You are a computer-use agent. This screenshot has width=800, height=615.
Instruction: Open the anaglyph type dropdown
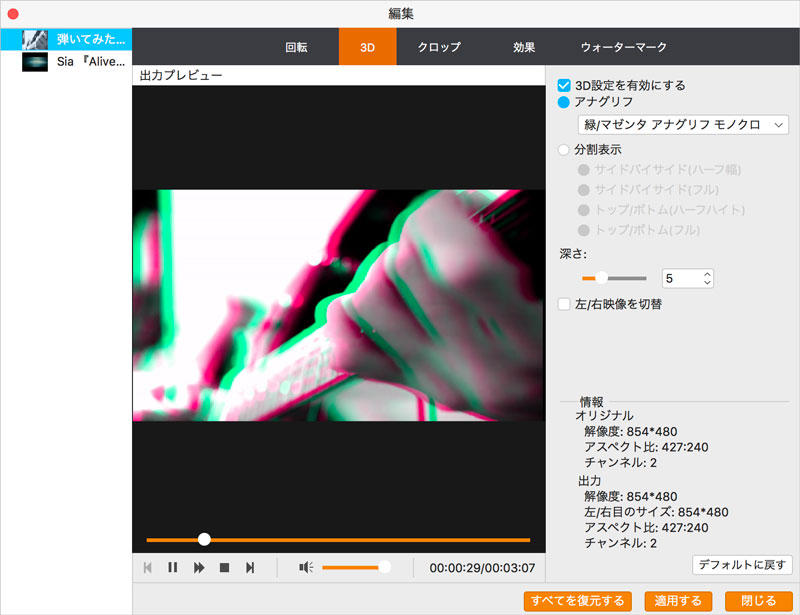[683, 125]
